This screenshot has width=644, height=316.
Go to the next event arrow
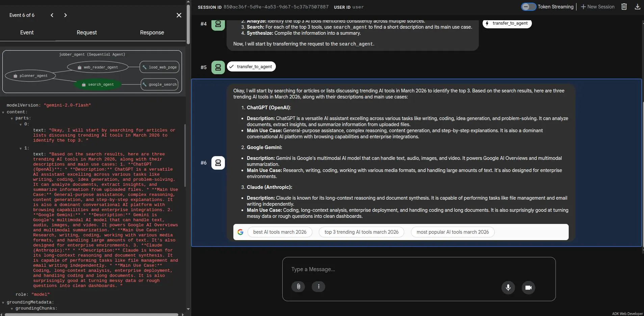66,15
